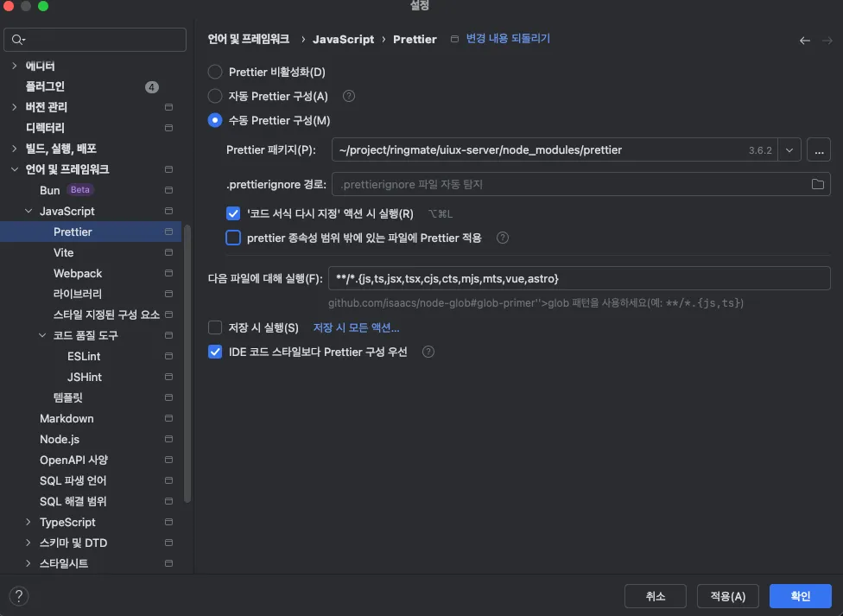Click the browse '...' button for Prettier package
The width and height of the screenshot is (843, 616).
point(819,150)
